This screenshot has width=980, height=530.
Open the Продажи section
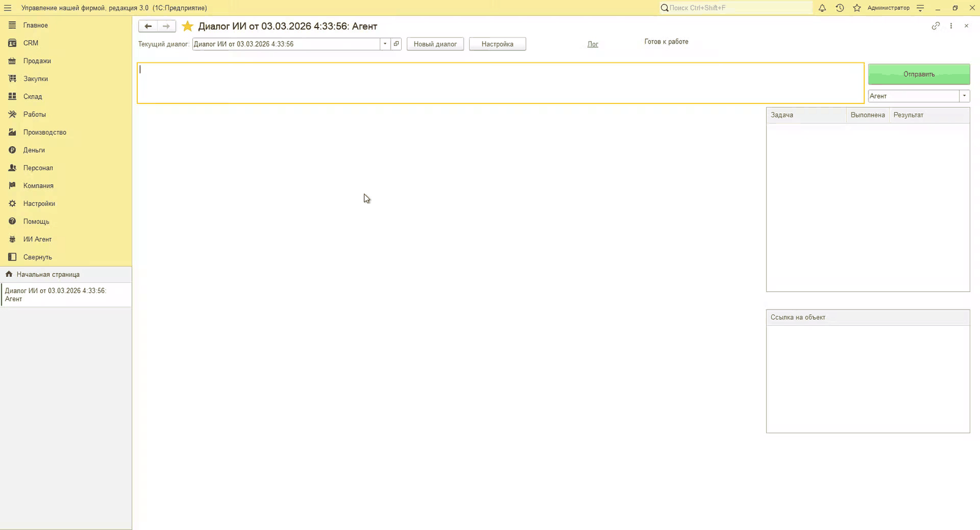(37, 61)
